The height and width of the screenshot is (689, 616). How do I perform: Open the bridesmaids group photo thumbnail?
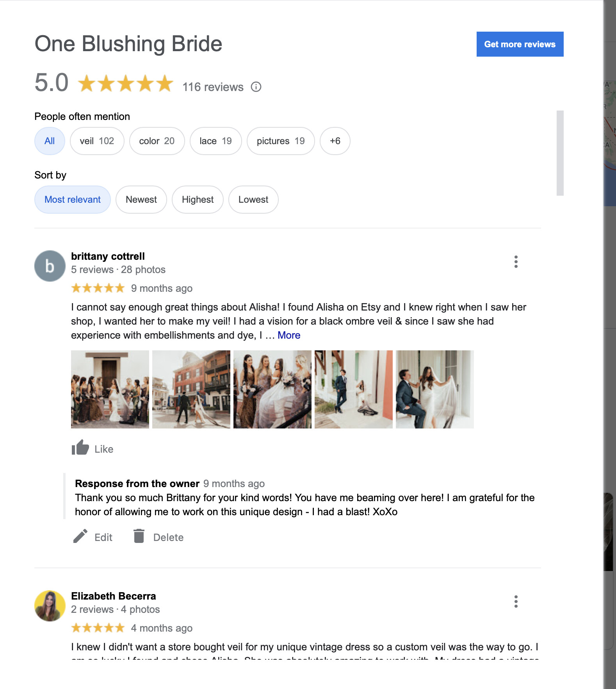(x=110, y=389)
